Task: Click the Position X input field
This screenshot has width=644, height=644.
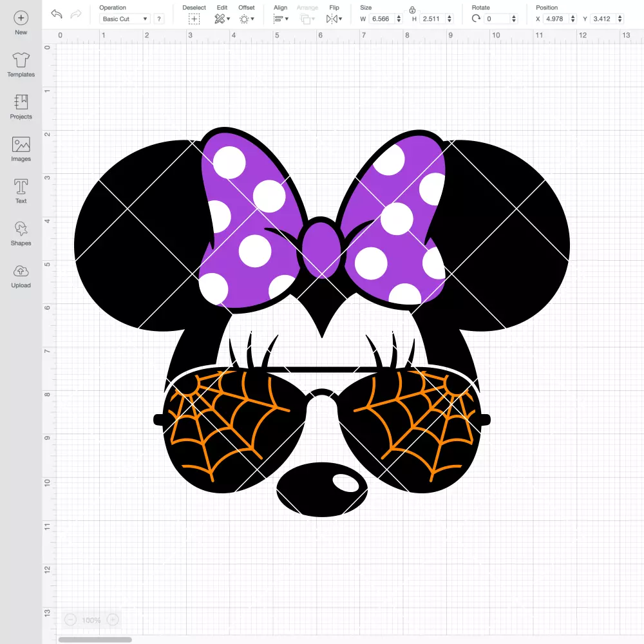Action: 556,19
